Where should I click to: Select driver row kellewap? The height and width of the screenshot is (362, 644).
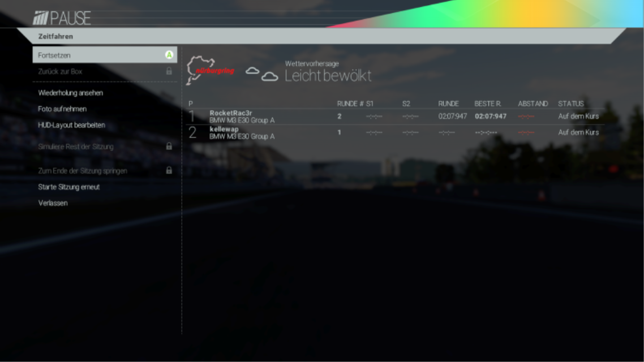click(395, 132)
